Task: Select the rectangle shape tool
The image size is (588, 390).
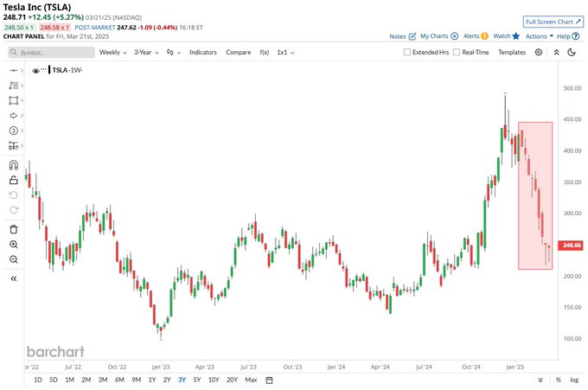Action: pyautogui.click(x=14, y=100)
